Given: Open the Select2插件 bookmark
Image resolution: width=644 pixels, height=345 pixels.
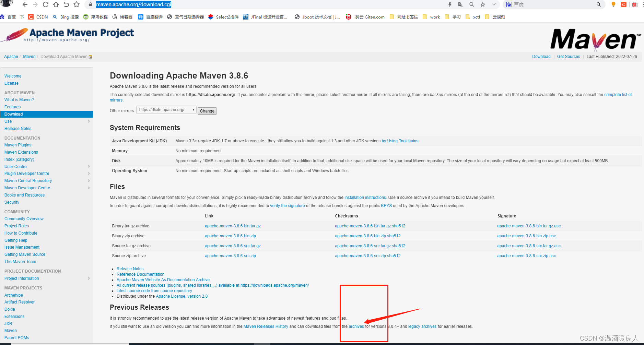Looking at the screenshot, I should pos(223,17).
